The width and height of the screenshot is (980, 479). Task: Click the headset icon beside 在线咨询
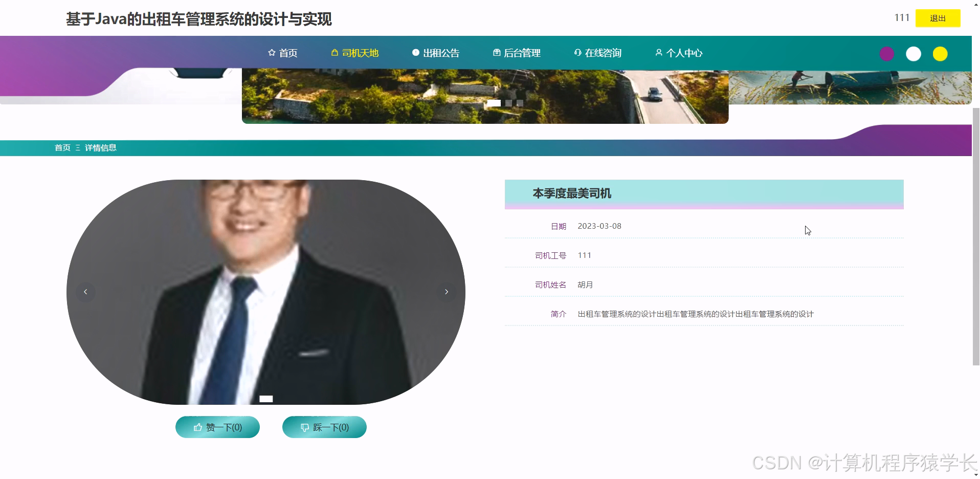(x=577, y=52)
